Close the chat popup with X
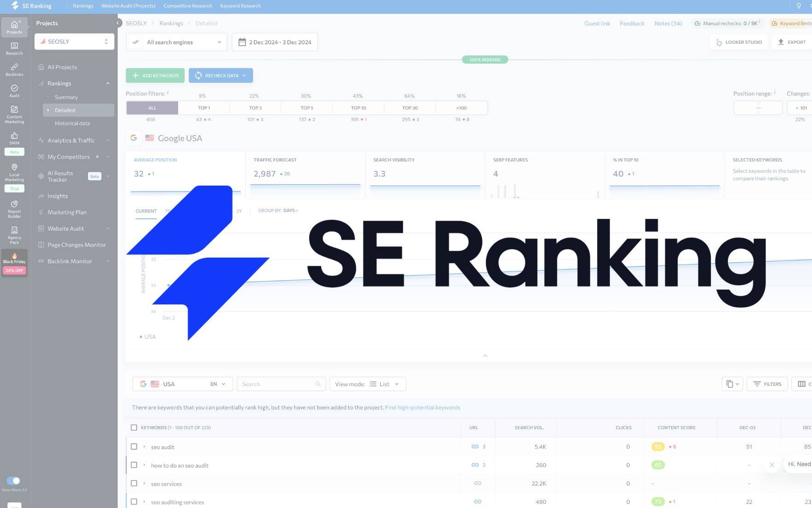Viewport: 812px width, 508px height. coord(772,465)
